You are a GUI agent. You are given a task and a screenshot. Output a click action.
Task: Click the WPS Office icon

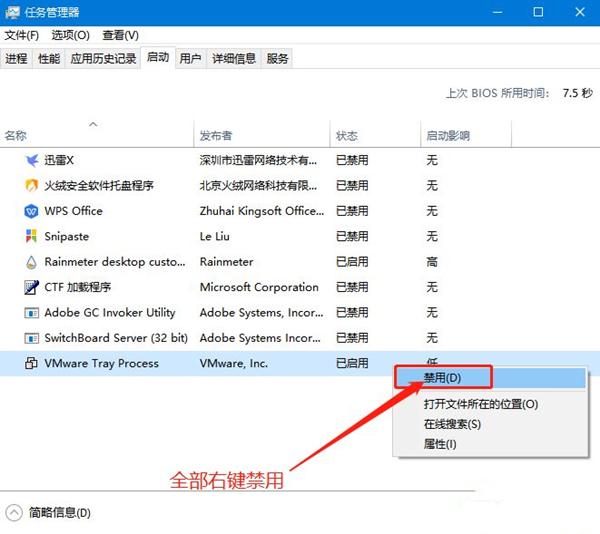click(31, 211)
